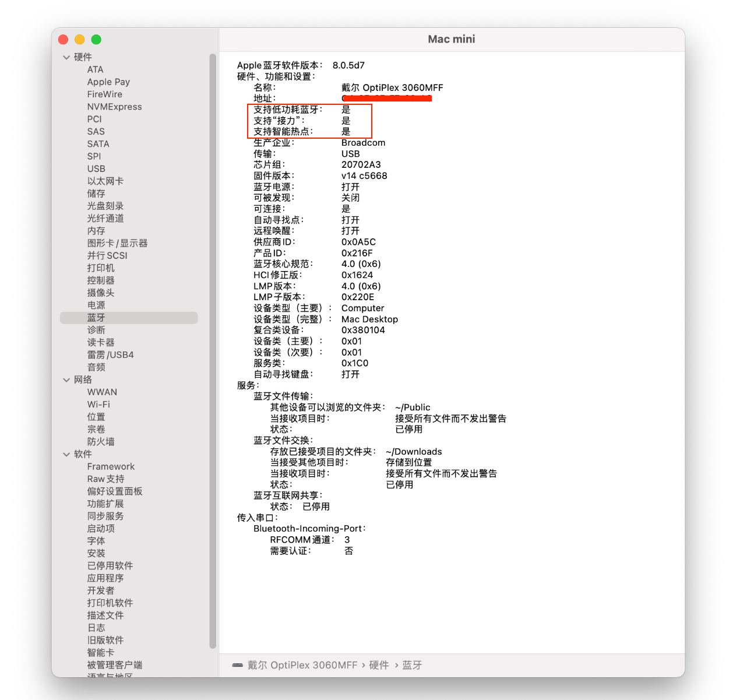This screenshot has width=747, height=700.
Task: Select 字体 fonts in sidebar
Action: (x=96, y=541)
